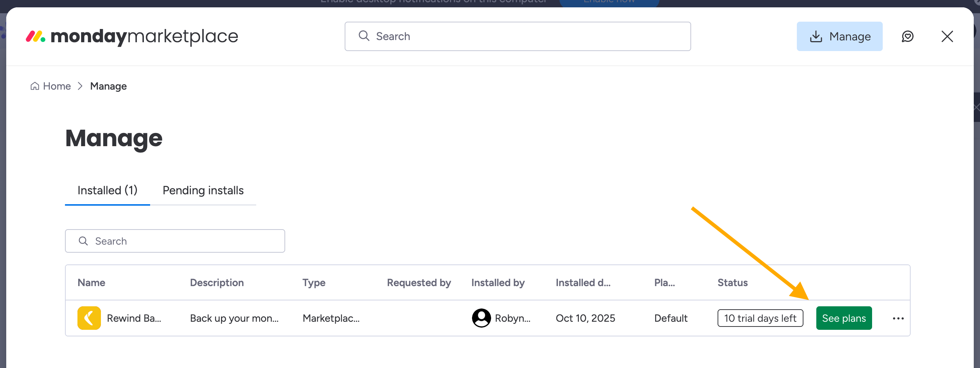Click the Name column header
980x368 pixels.
tap(91, 282)
